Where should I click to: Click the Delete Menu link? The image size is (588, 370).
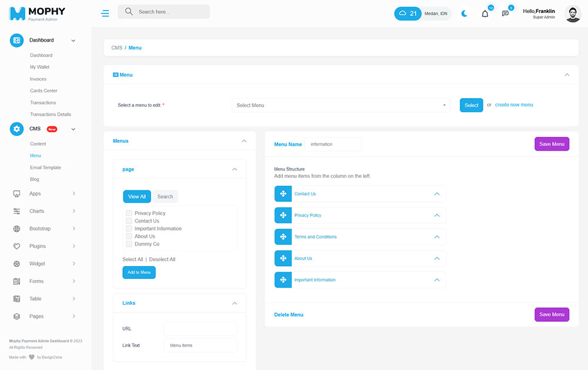point(289,315)
